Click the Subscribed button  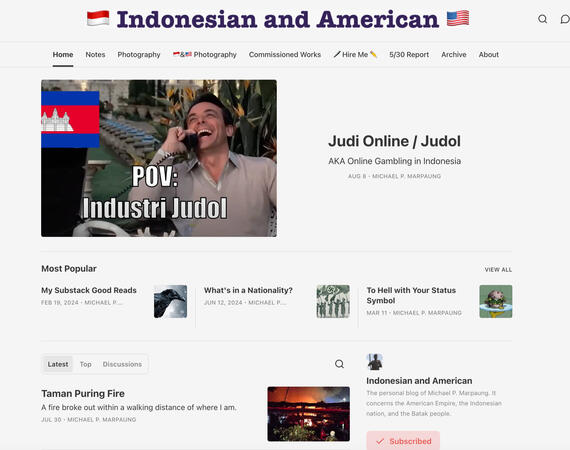(403, 441)
